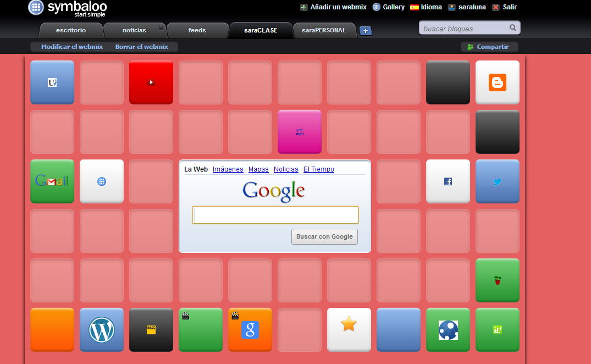This screenshot has width=591, height=364.
Task: Click Borrar el webmix
Action: (142, 47)
